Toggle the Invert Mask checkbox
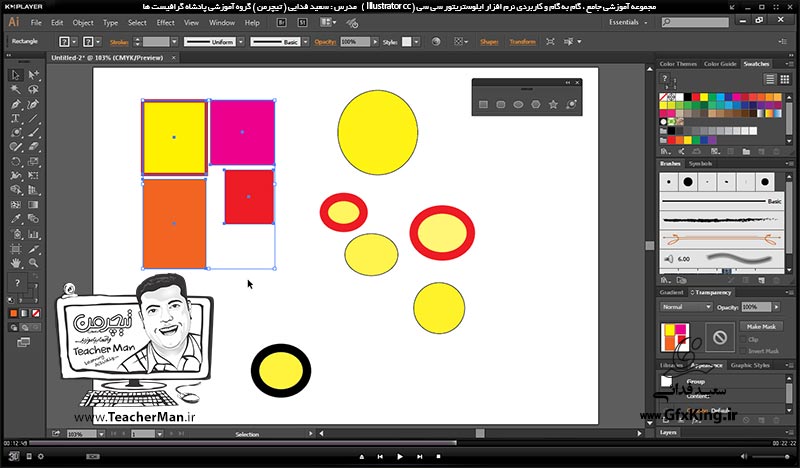The image size is (800, 468). tap(743, 351)
